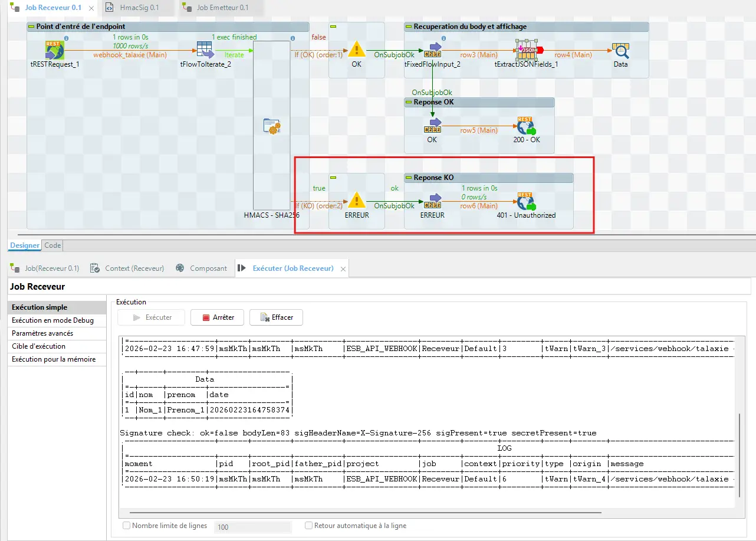Click the ERREUR warning triangle component

point(356,201)
